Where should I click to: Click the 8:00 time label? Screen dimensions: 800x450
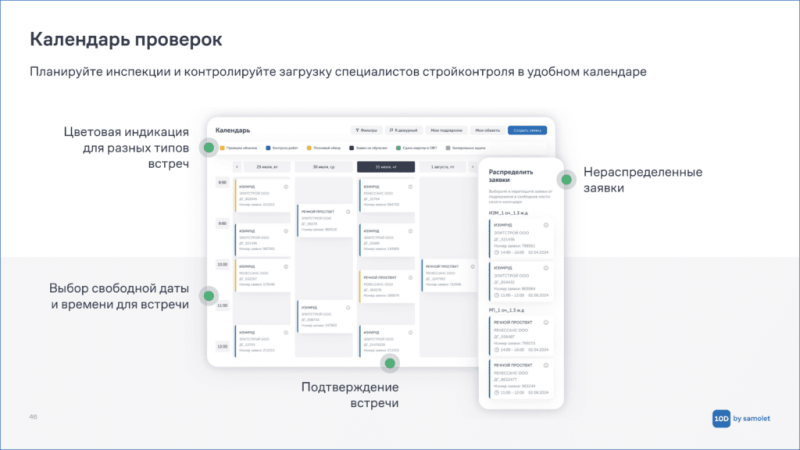(222, 182)
